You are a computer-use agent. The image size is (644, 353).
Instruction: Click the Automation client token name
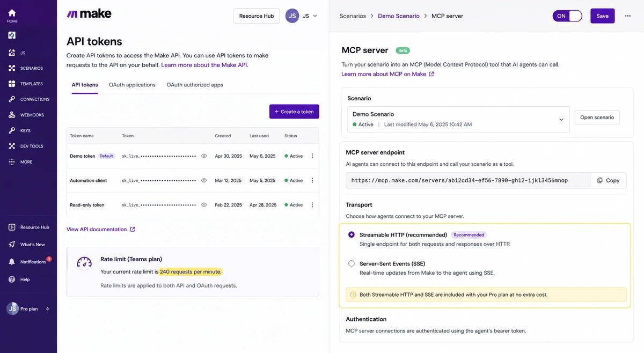[88, 181]
